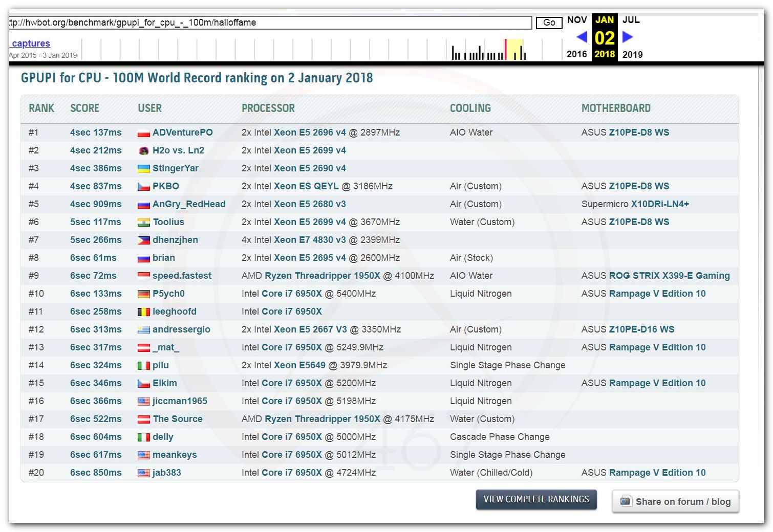Open Xeon E7 4830 v3 processor link
The height and width of the screenshot is (532, 773).
tap(310, 240)
